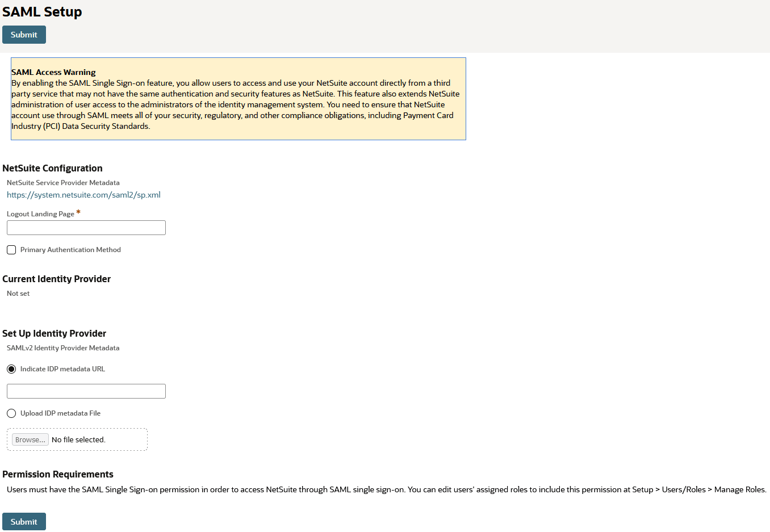
Task: Enable Primary Authentication Method checkbox
Action: (x=11, y=250)
